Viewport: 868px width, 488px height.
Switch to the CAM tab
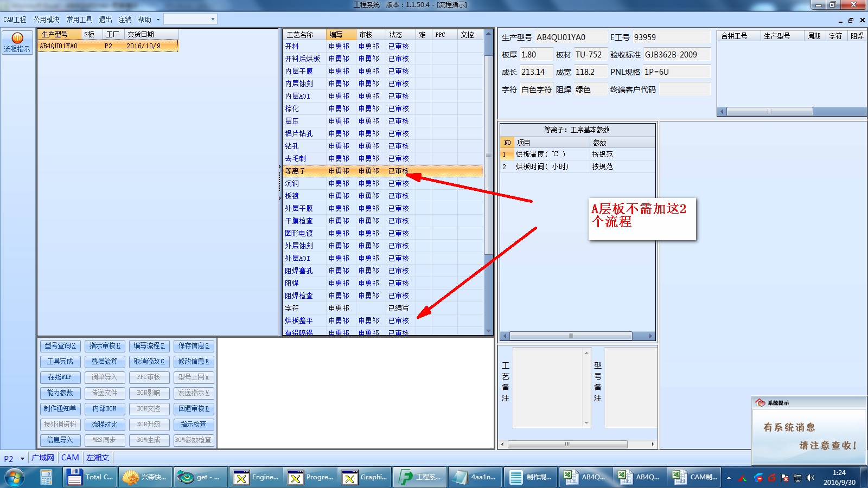tap(70, 458)
